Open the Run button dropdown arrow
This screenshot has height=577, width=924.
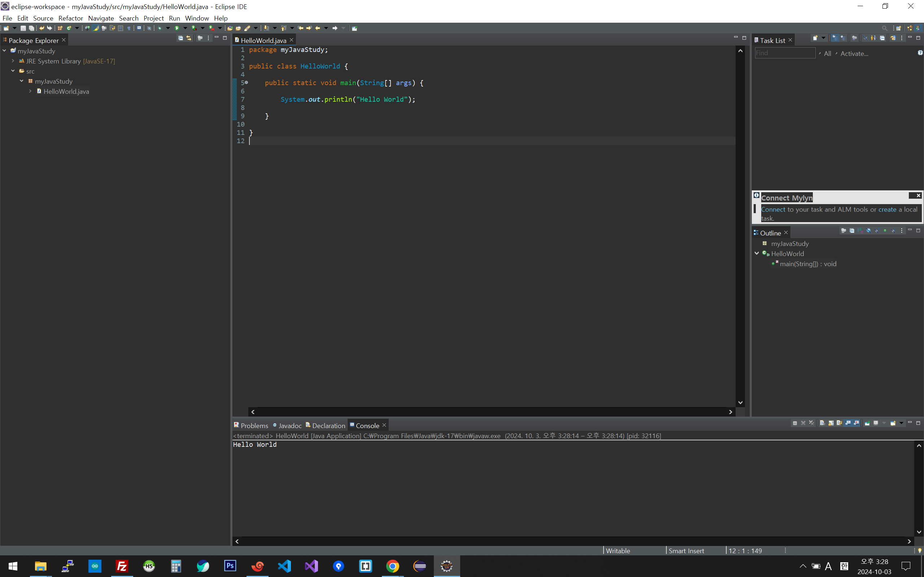(x=185, y=28)
